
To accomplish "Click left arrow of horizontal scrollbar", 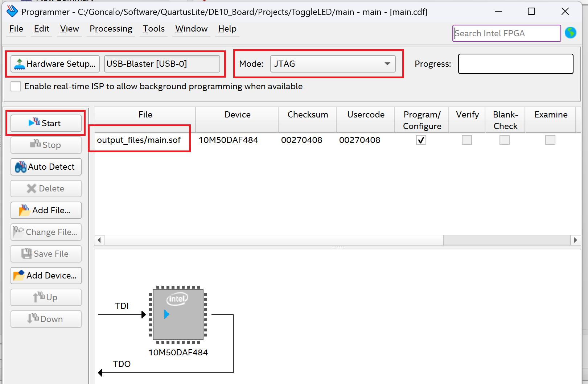I will (99, 240).
